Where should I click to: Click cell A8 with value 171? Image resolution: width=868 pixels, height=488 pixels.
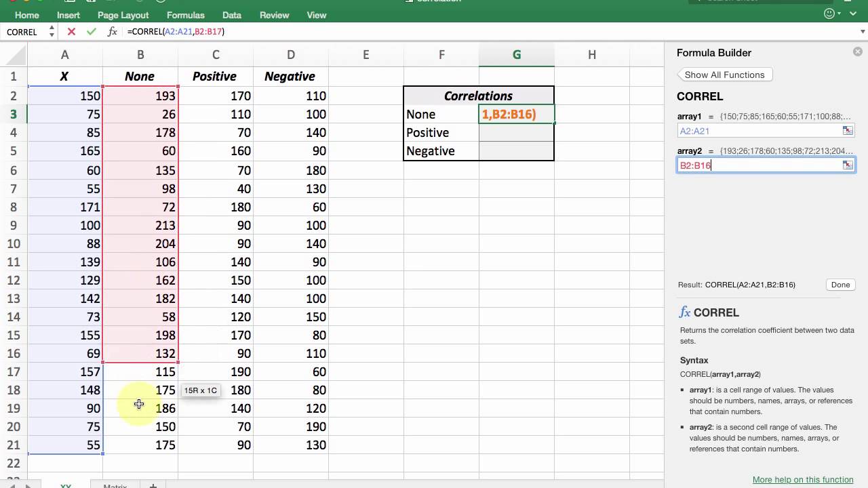(x=65, y=207)
